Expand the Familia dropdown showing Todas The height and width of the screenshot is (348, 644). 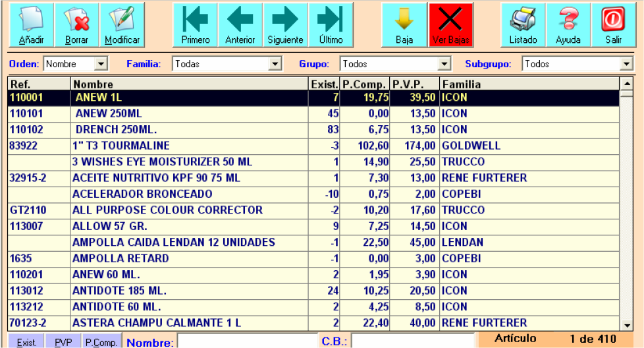coord(275,64)
